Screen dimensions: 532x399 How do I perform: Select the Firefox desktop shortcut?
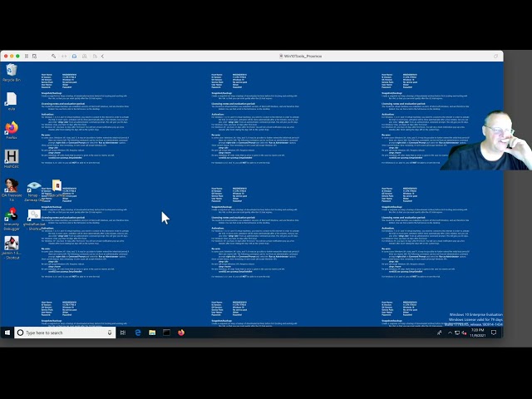click(x=11, y=131)
